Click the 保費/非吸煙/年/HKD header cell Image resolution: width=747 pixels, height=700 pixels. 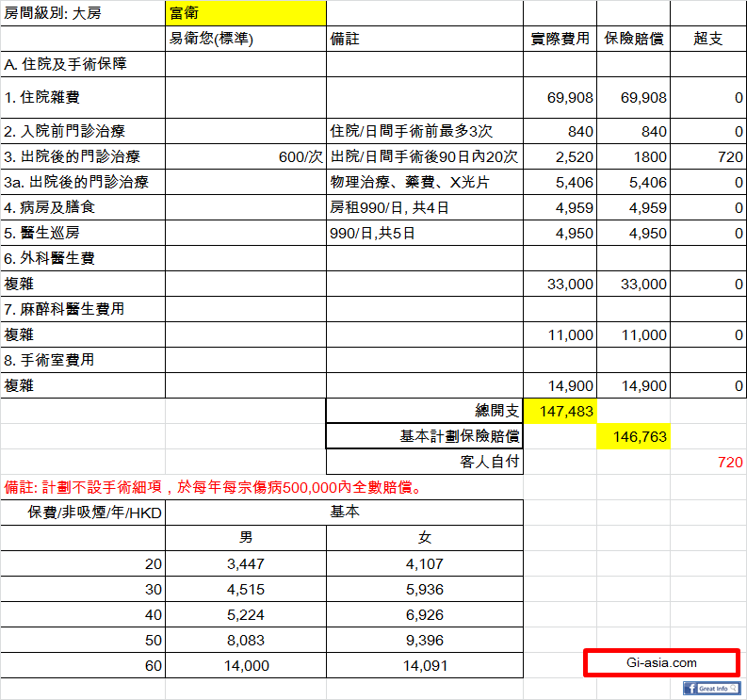pyautogui.click(x=83, y=513)
